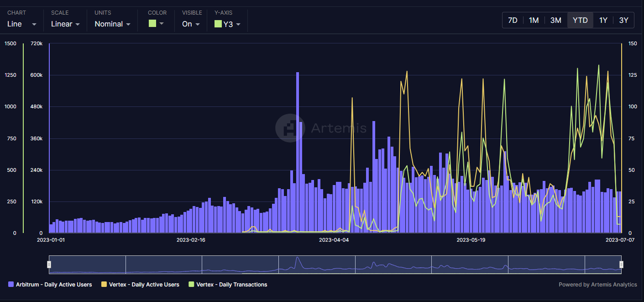Click the 125 right axis label
This screenshot has width=644, height=302.
[x=633, y=75]
